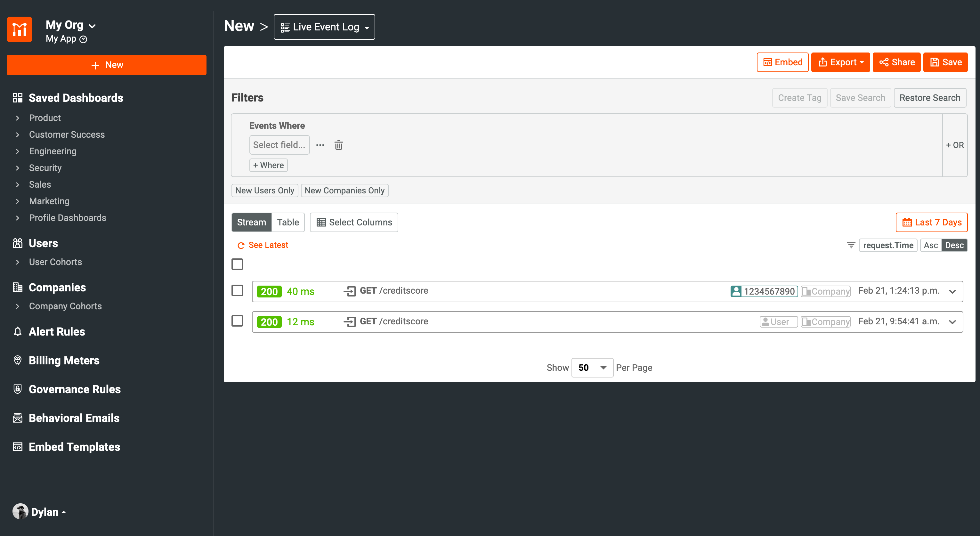Open the Show 50 per page dropdown
This screenshot has height=536, width=980.
(592, 368)
